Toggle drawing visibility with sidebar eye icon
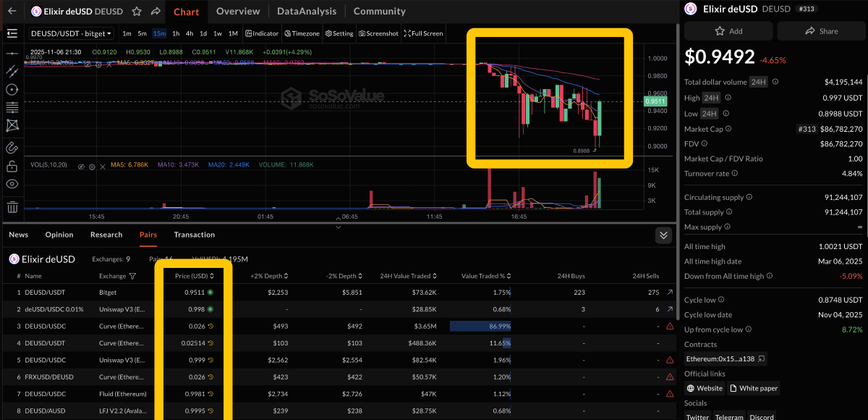This screenshot has height=420, width=868. click(12, 184)
